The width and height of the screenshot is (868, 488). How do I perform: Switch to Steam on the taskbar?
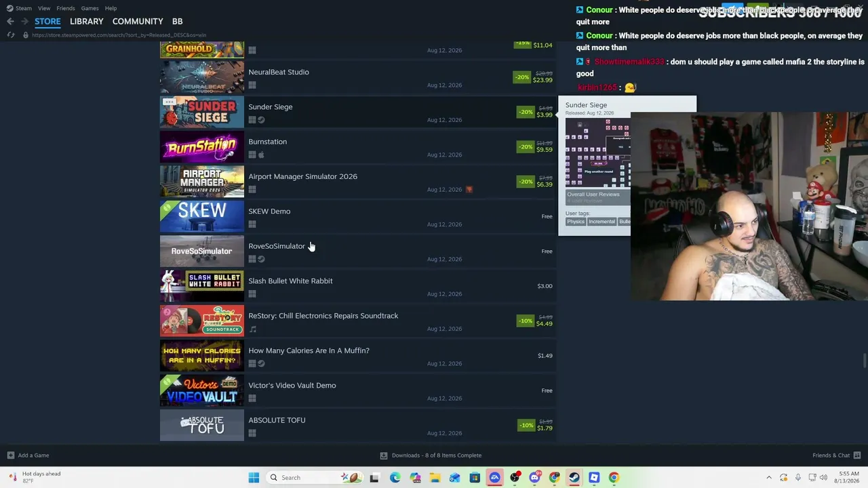pos(574,478)
